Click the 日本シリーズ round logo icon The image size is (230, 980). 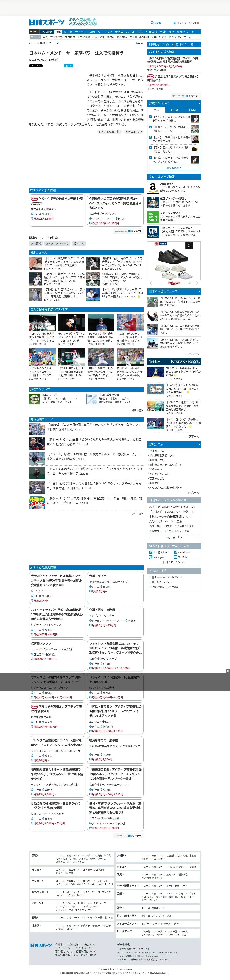(35, 399)
